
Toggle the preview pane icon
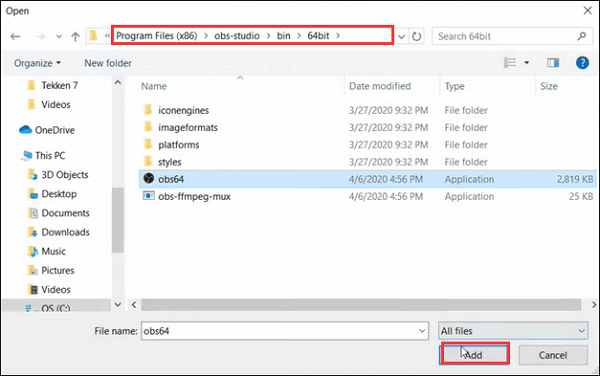pyautogui.click(x=553, y=63)
